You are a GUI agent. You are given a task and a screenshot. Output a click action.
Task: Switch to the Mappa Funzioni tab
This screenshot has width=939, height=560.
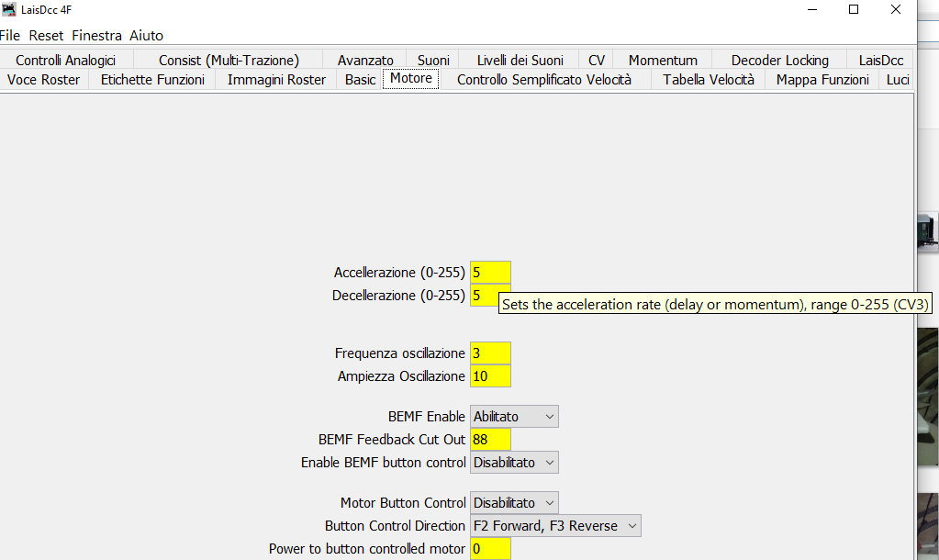(x=822, y=80)
